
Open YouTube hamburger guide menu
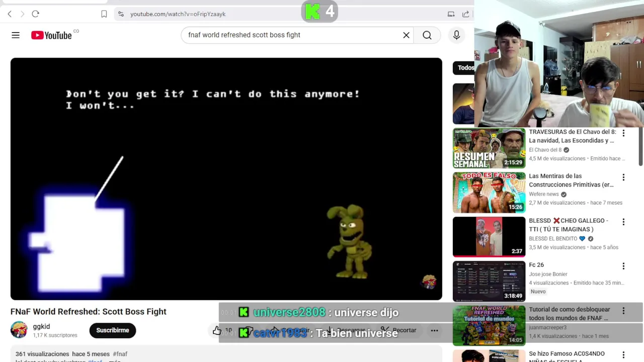pyautogui.click(x=16, y=35)
